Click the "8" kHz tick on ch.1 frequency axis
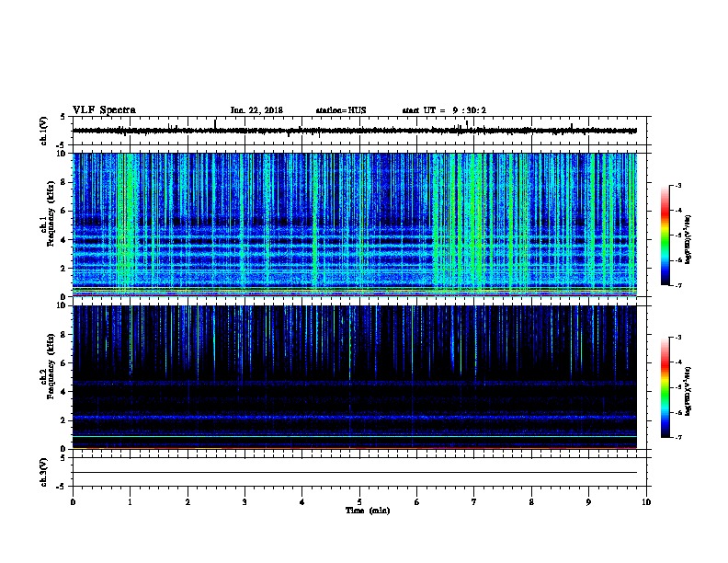 pyautogui.click(x=64, y=182)
